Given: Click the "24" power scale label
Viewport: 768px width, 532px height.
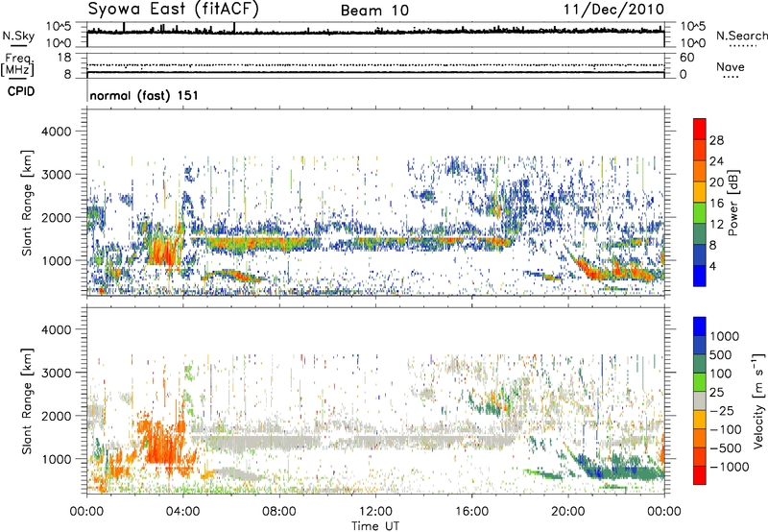Looking at the screenshot, I should point(716,161).
